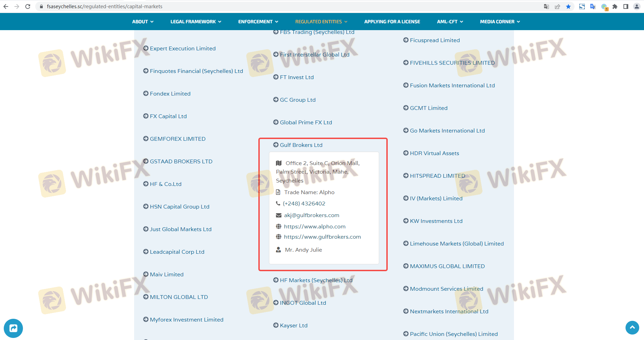Viewport: 644px width, 340px height.
Task: Open the Ficuspread Limited entry
Action: pos(435,40)
